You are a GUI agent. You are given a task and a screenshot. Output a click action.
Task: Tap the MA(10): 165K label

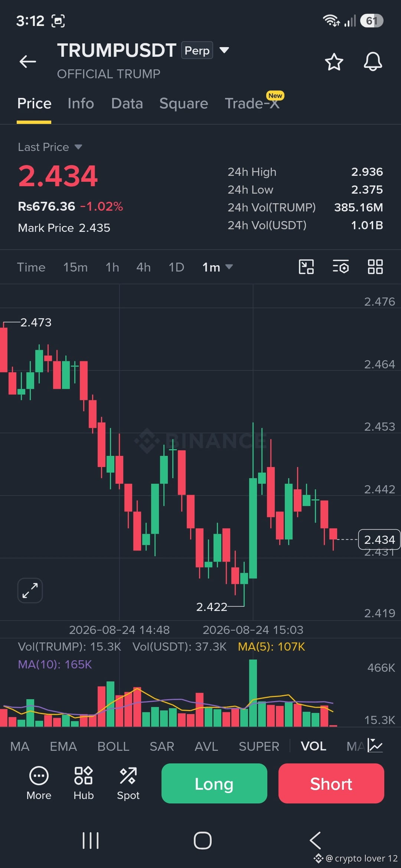pos(55,664)
